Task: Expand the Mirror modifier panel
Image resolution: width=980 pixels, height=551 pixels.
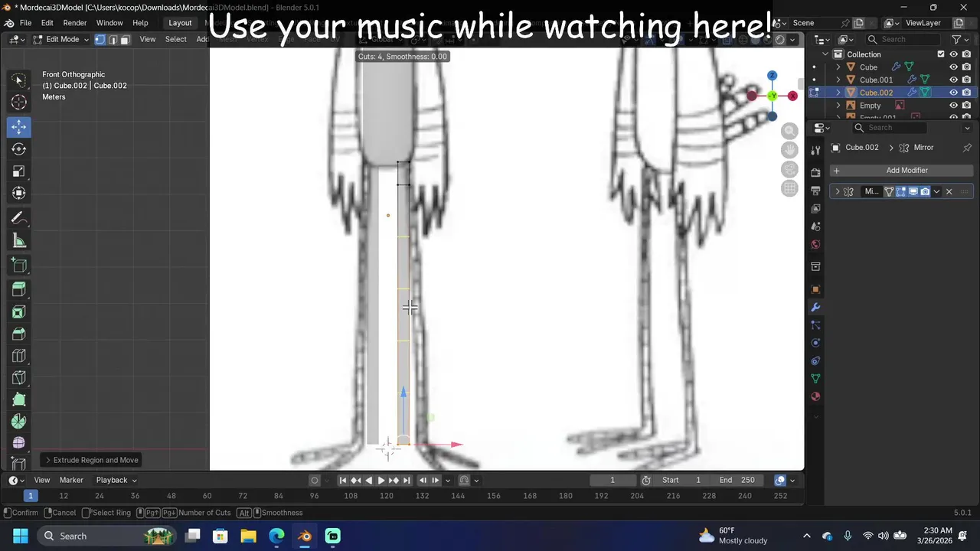Action: tap(837, 191)
